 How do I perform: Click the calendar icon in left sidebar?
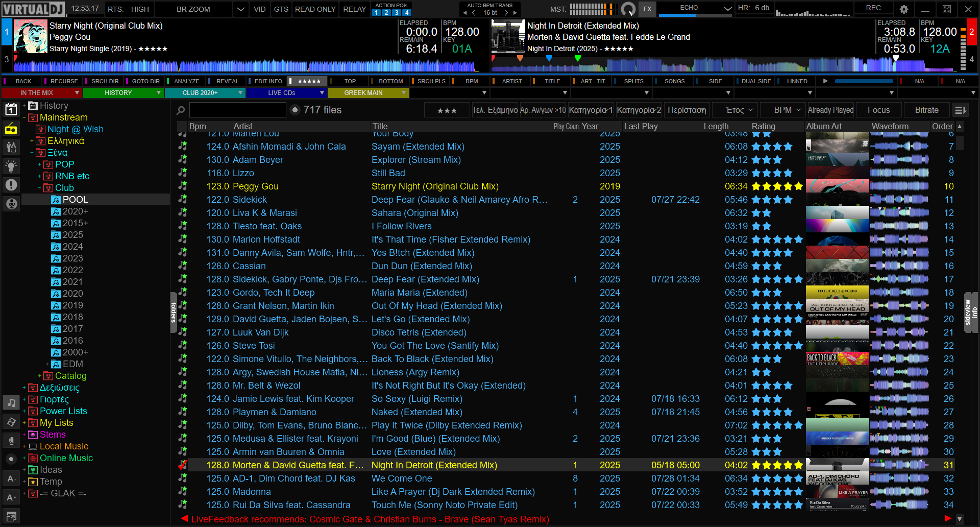point(11,109)
